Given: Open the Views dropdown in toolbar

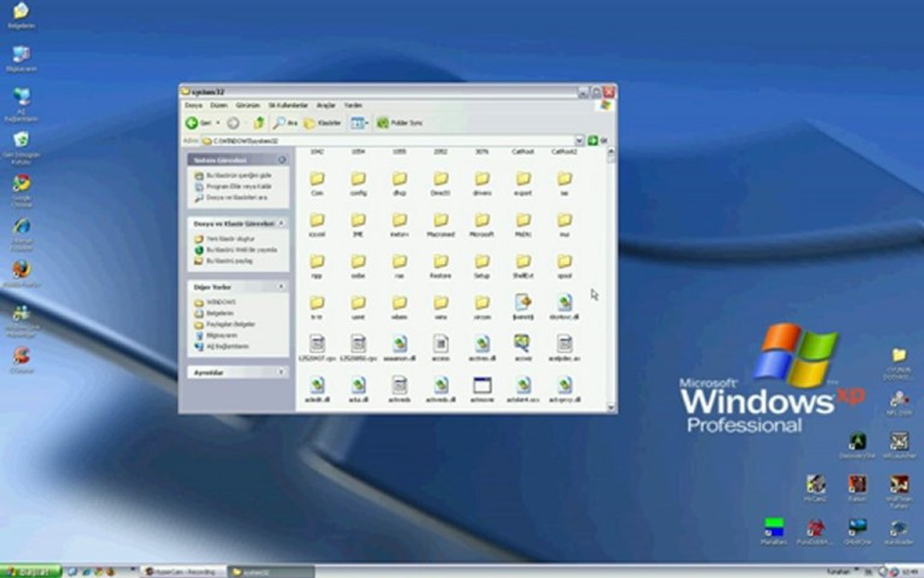Looking at the screenshot, I should [359, 123].
